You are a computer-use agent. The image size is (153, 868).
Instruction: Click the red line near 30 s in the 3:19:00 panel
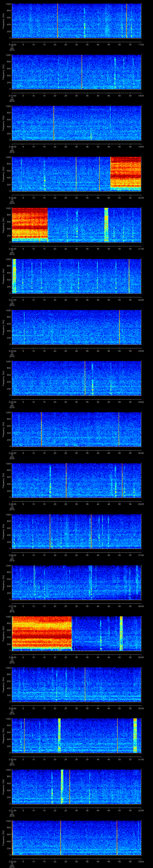tap(76, 174)
